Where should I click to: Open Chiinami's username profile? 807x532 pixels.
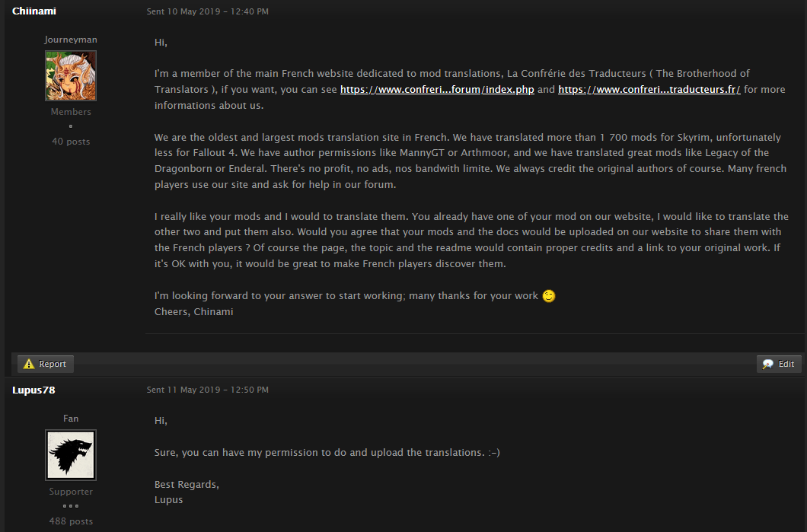tap(34, 11)
